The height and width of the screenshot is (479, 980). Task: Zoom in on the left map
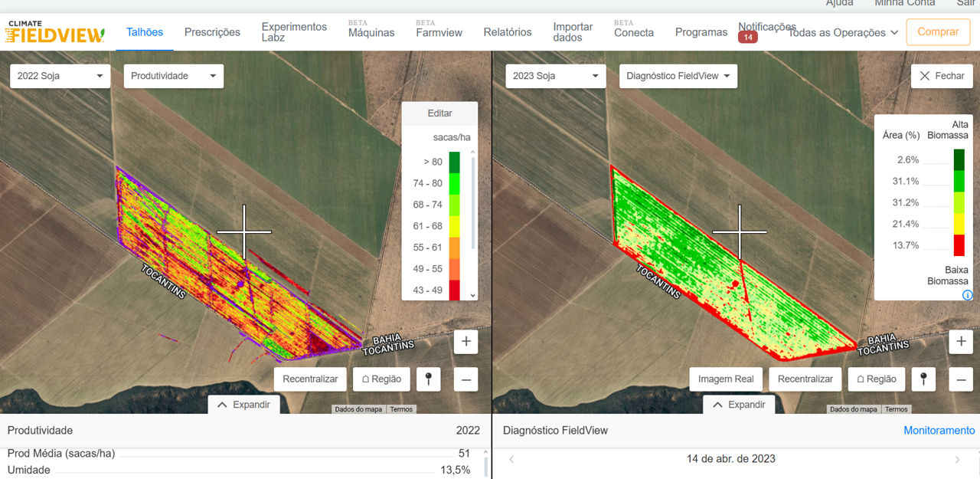(x=466, y=342)
